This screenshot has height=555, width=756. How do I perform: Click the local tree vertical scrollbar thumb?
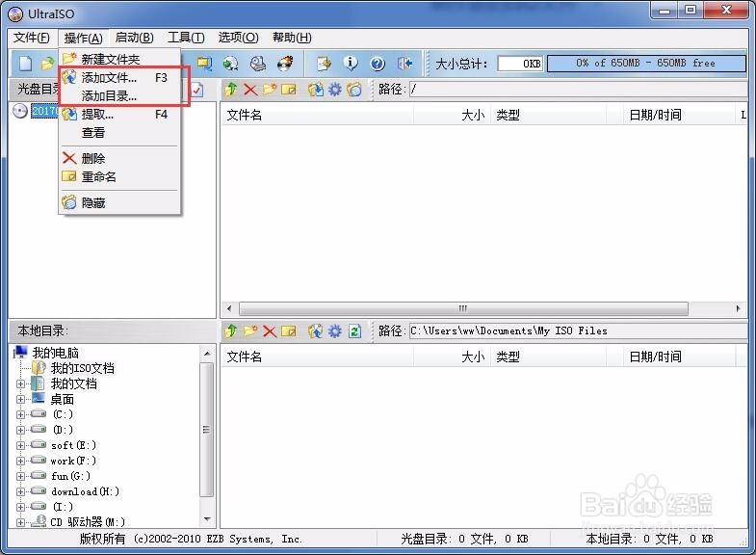pyautogui.click(x=206, y=430)
